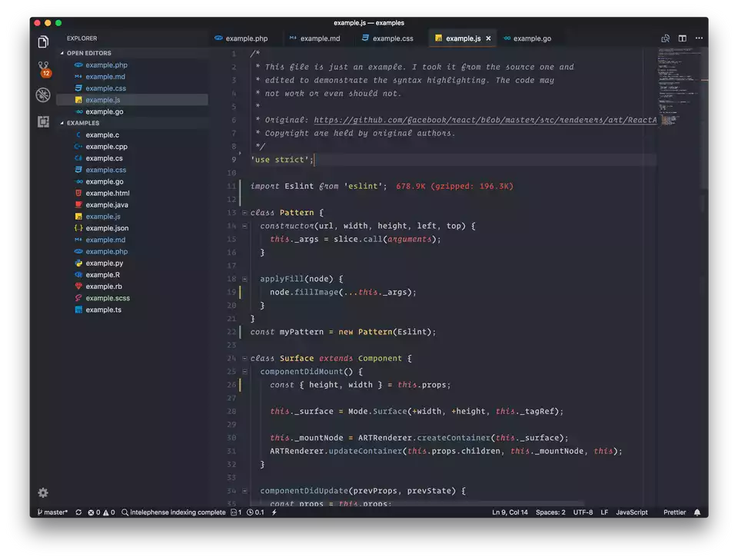This screenshot has height=560, width=738.
Task: Open example.c in the Examples folder
Action: pos(131,135)
